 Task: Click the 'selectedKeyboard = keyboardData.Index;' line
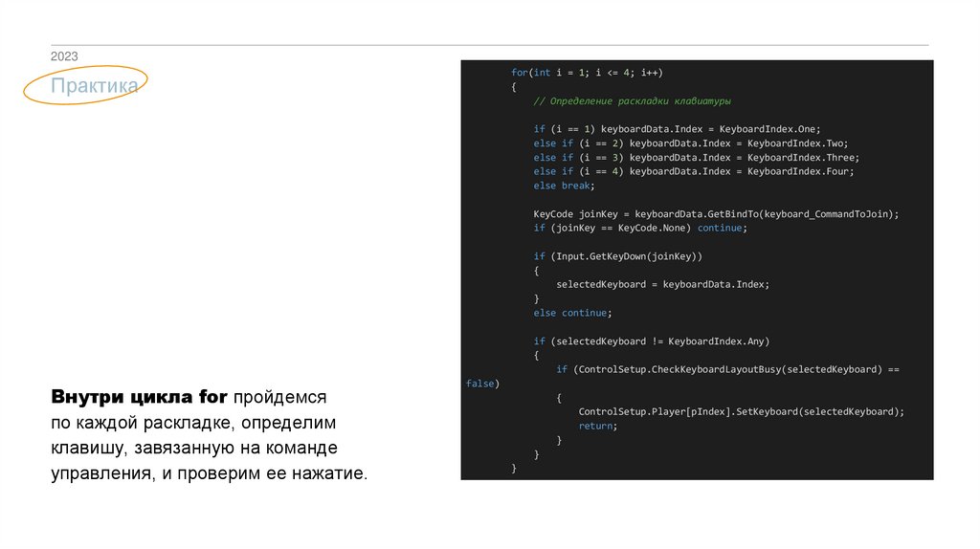pos(662,285)
